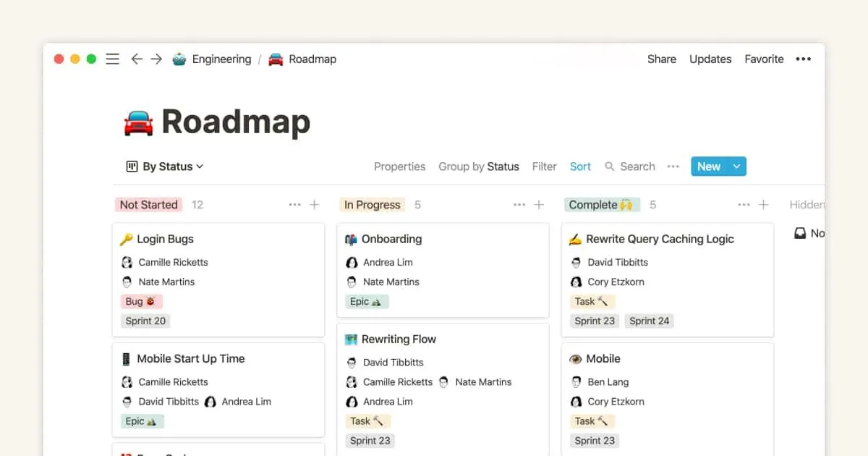Open the sidebar via the hamburger icon

112,59
